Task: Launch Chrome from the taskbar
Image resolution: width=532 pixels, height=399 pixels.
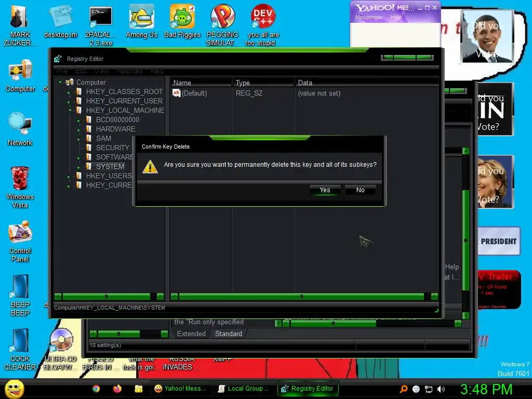Action: [x=96, y=389]
